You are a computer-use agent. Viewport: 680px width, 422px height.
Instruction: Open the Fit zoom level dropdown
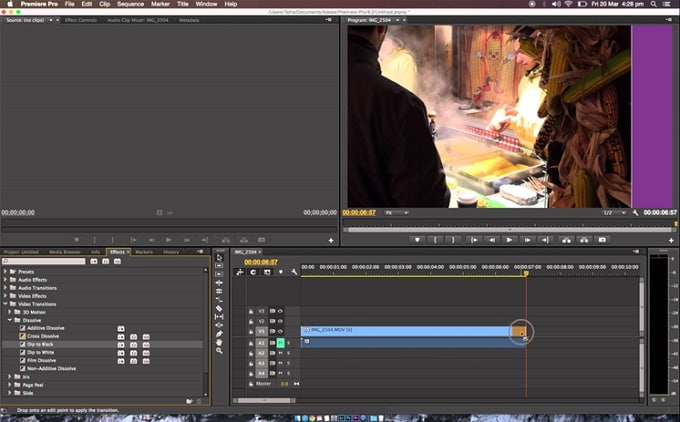click(x=396, y=213)
